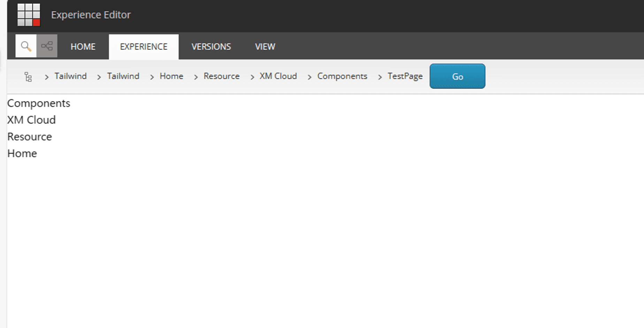Select Resource in the breadcrumb bar
Viewport: 644px width, 328px height.
coord(222,76)
